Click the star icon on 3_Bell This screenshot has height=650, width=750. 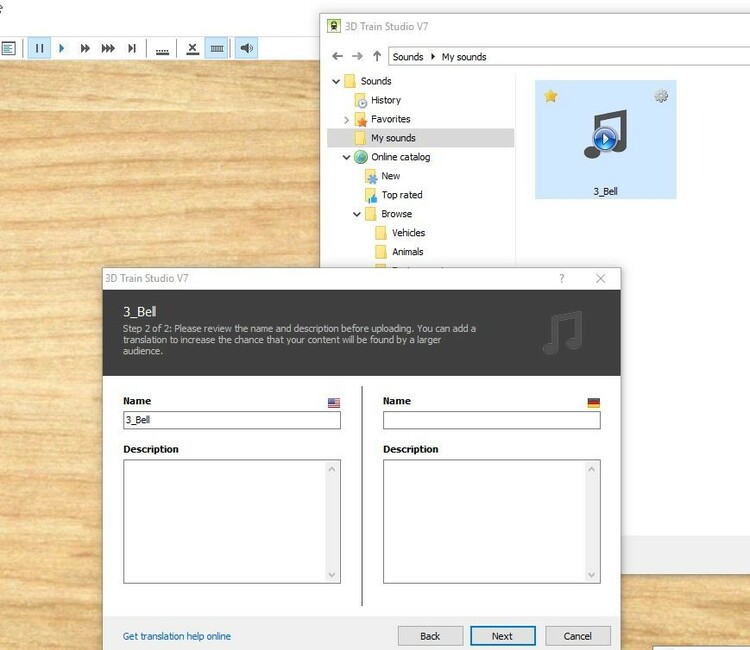[550, 96]
